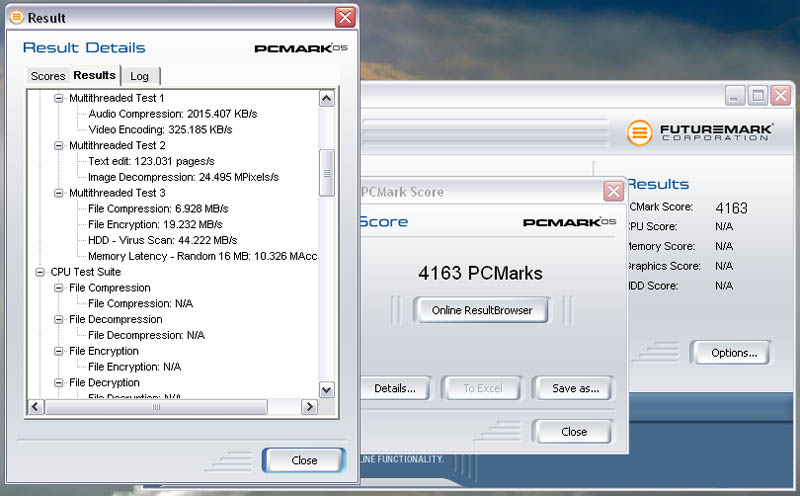Viewport: 800px width, 496px height.
Task: Close the PCMark Score dialog
Action: pos(573,432)
